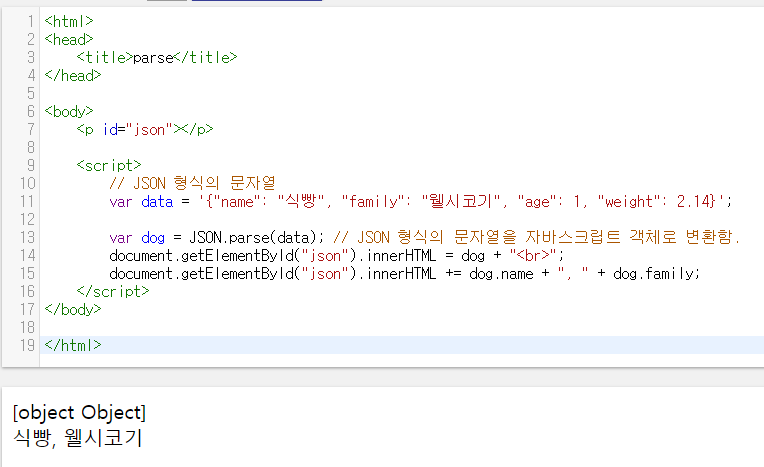The image size is (764, 467).
Task: Click the closing </body> tag
Action: click(x=73, y=310)
